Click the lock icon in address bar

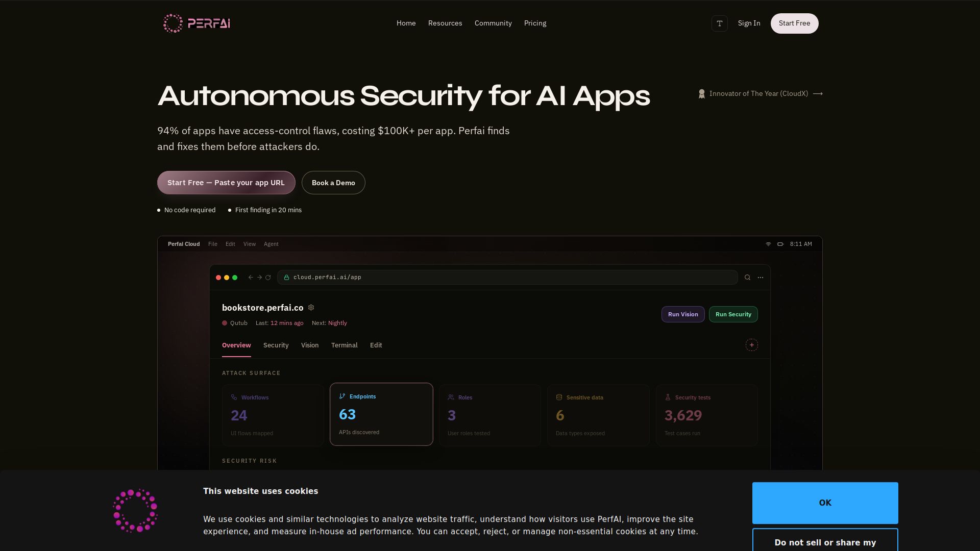[286, 278]
